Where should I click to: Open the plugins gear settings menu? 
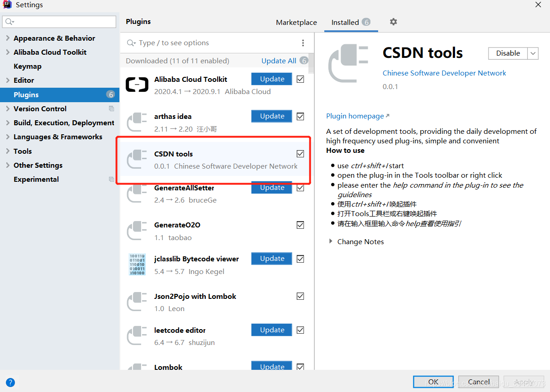(394, 22)
